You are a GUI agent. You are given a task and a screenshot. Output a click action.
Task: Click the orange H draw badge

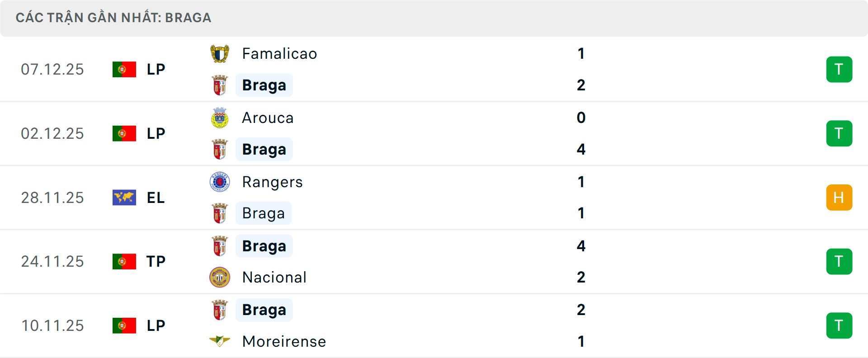click(x=839, y=198)
